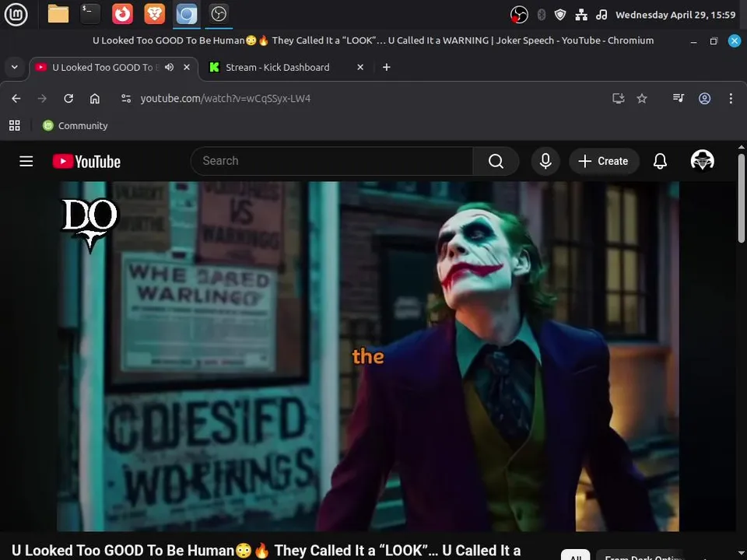View site information icon in address bar
The width and height of the screenshot is (747, 560).
[126, 99]
